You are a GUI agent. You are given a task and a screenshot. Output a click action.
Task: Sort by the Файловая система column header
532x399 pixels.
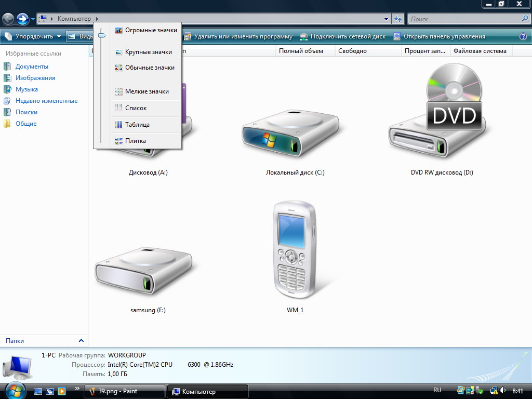coord(482,51)
